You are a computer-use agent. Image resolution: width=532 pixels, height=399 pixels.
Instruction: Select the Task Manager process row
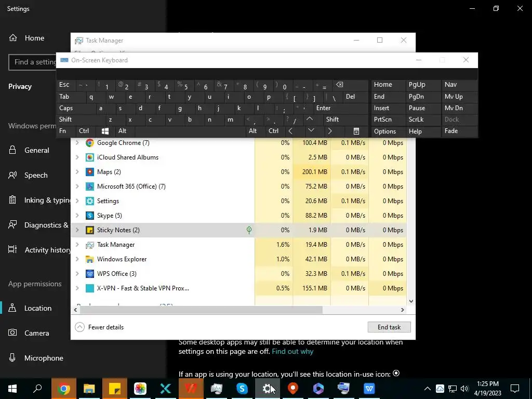pos(238,245)
